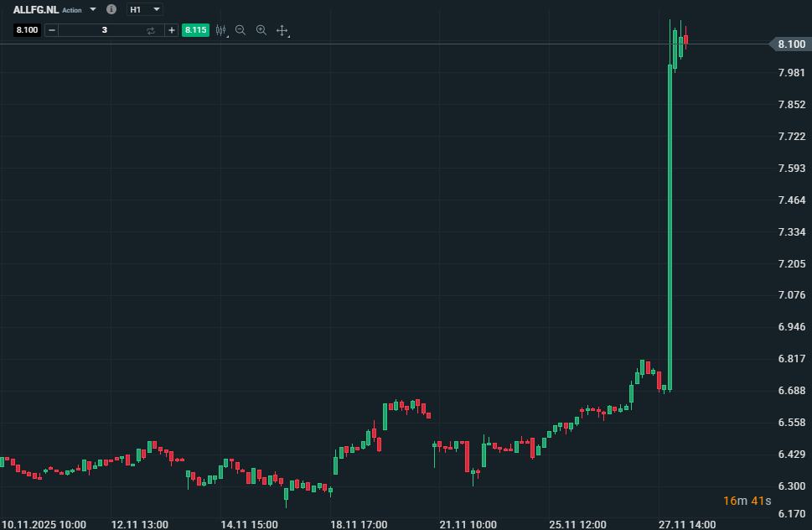Click the instrument info icon
This screenshot has width=812, height=530.
coord(111,9)
